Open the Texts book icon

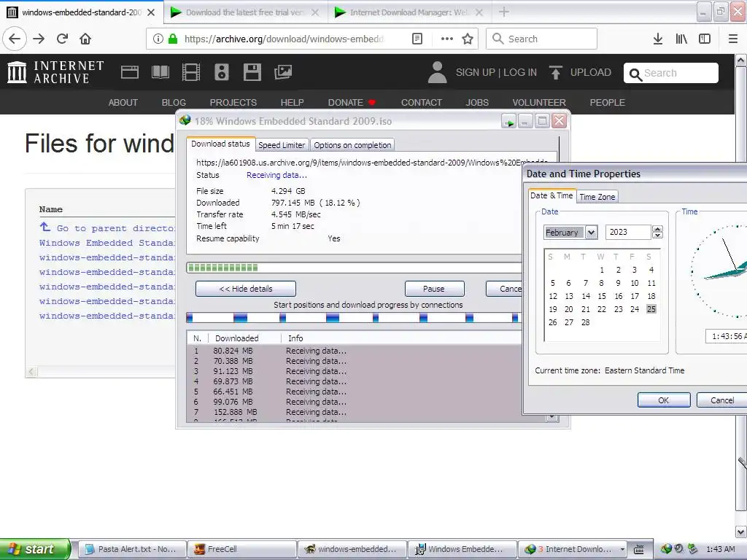tap(160, 72)
